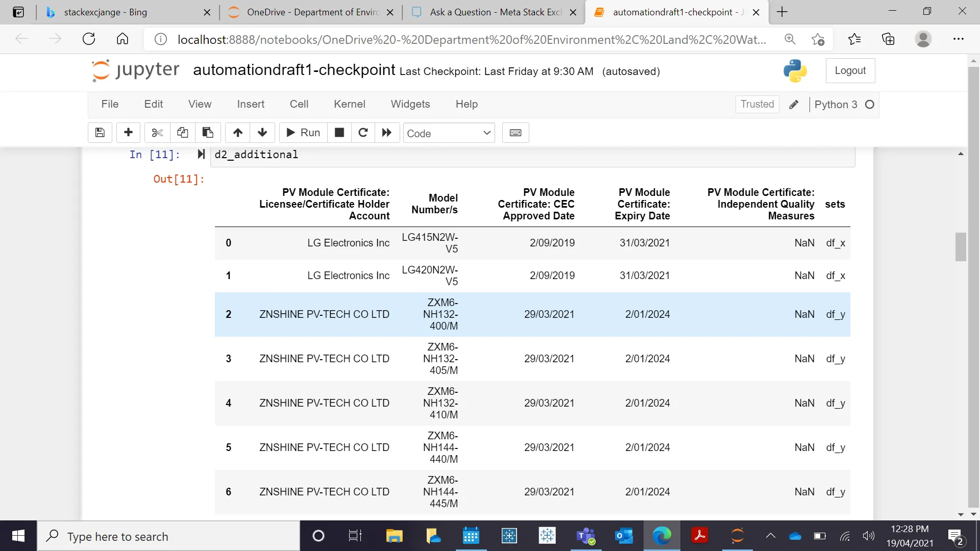Open the Code cell type dropdown
This screenshot has width=980, height=551.
pyautogui.click(x=449, y=133)
